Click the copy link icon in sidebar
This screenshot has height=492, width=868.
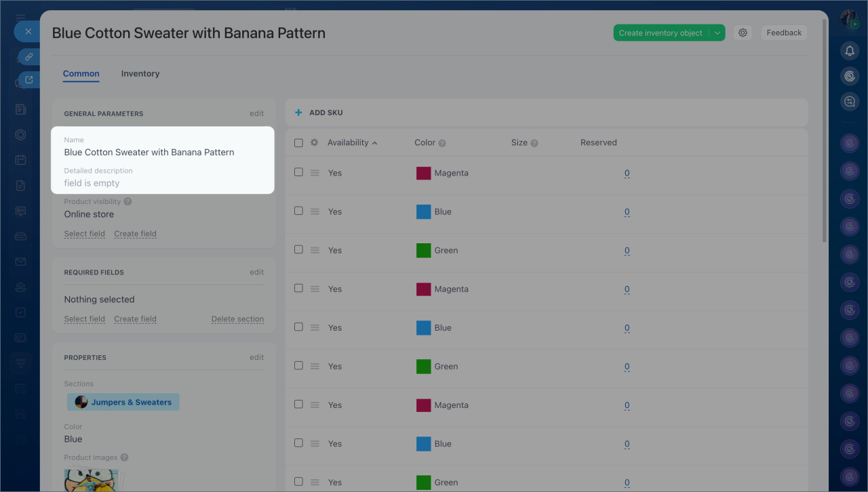[28, 57]
